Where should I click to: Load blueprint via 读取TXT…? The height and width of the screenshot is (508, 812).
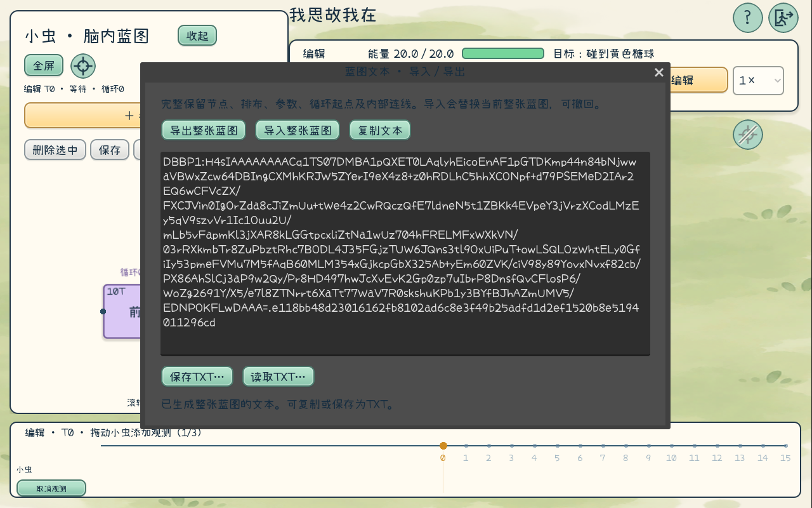pos(278,377)
